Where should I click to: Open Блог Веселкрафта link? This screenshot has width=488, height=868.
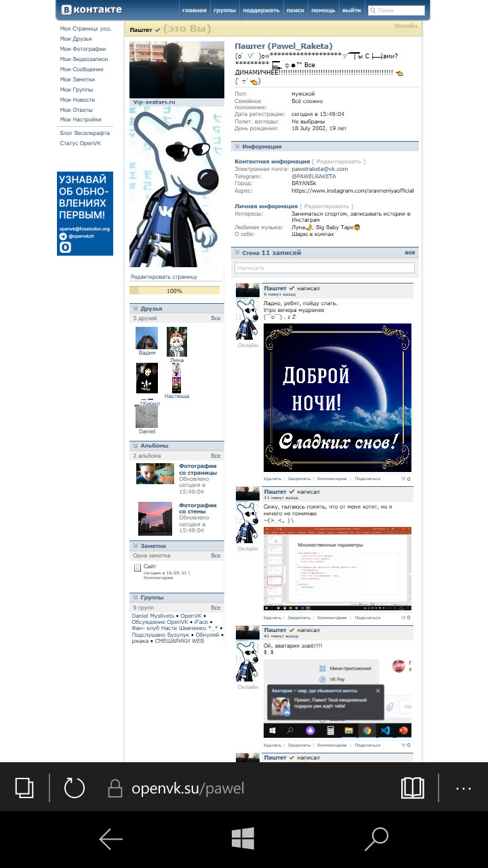[x=85, y=133]
